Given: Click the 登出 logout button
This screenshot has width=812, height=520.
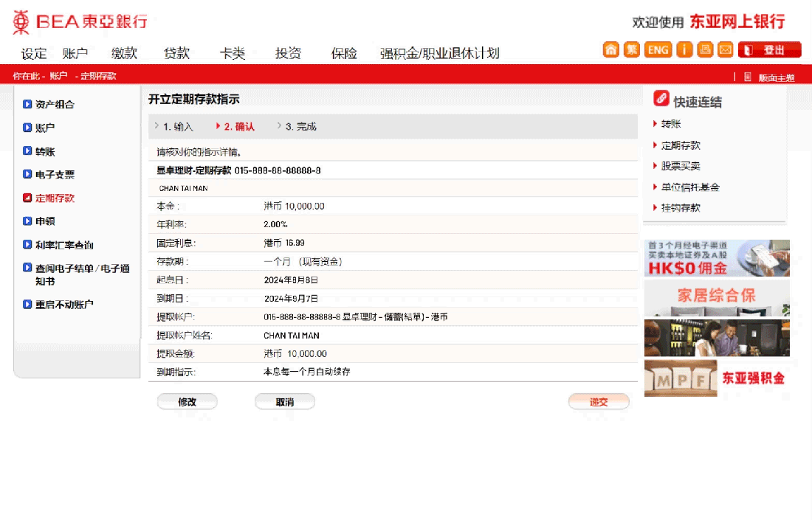Looking at the screenshot, I should [769, 49].
